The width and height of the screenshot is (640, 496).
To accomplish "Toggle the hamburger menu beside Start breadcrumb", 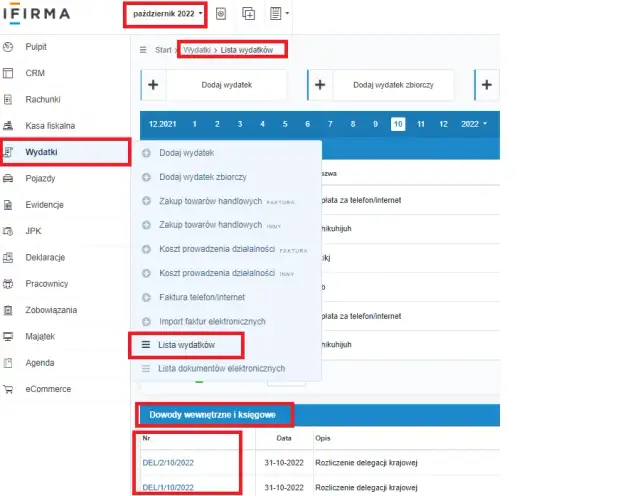I will tap(143, 50).
